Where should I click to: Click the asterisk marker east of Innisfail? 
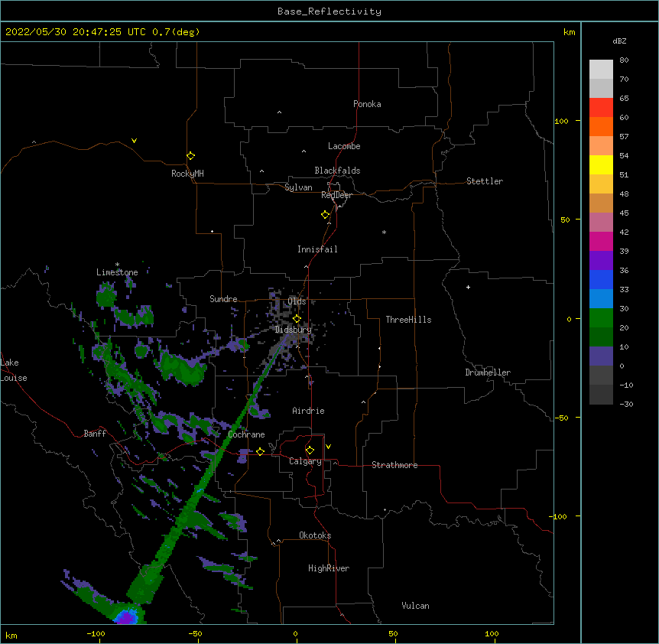point(384,232)
